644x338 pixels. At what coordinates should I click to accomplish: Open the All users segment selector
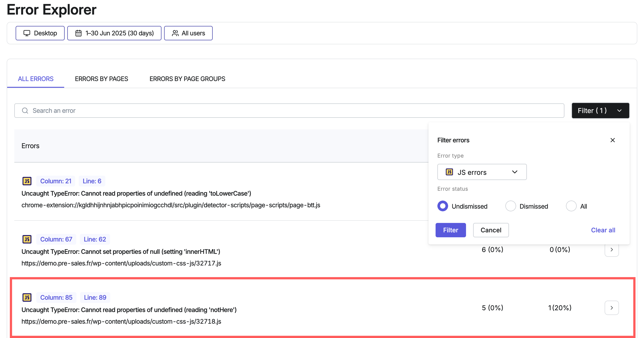pos(188,33)
